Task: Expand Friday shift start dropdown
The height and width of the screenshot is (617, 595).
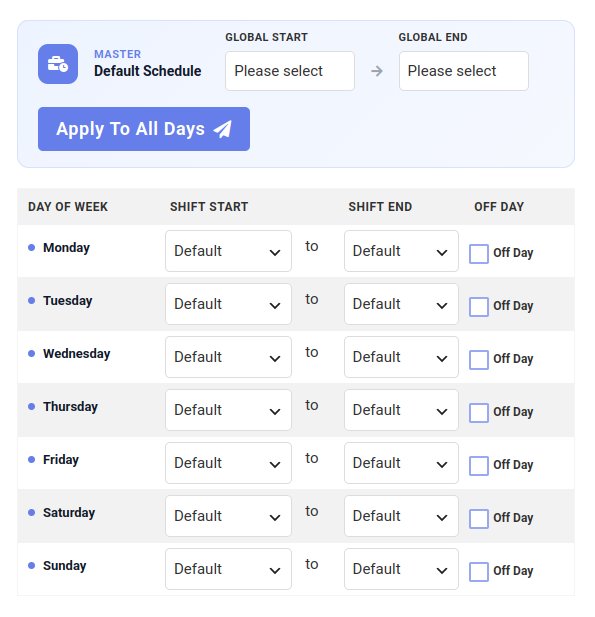Action: point(228,463)
